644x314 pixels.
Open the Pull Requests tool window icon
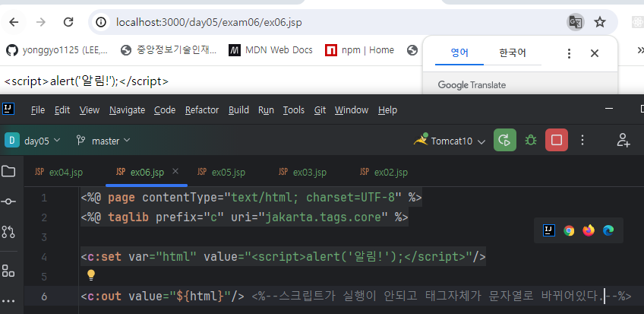pyautogui.click(x=8, y=232)
